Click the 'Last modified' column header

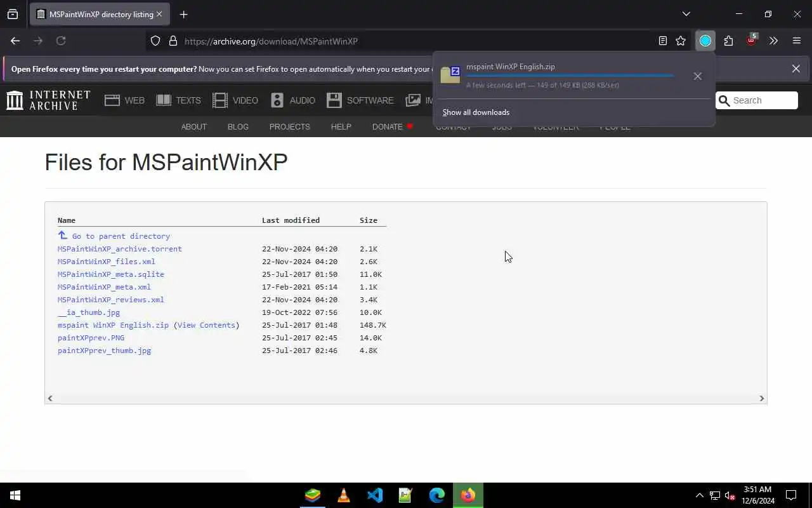click(291, 220)
